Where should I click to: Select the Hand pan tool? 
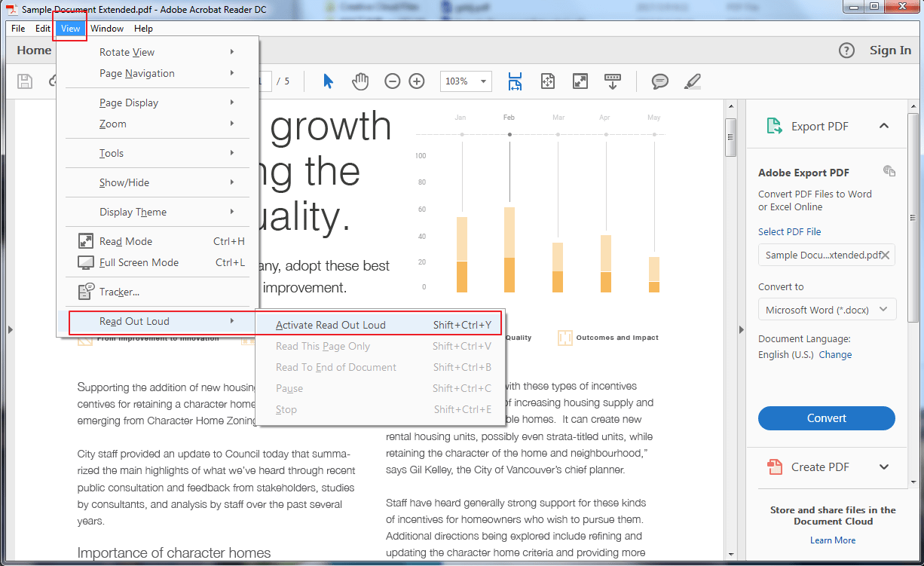(361, 81)
